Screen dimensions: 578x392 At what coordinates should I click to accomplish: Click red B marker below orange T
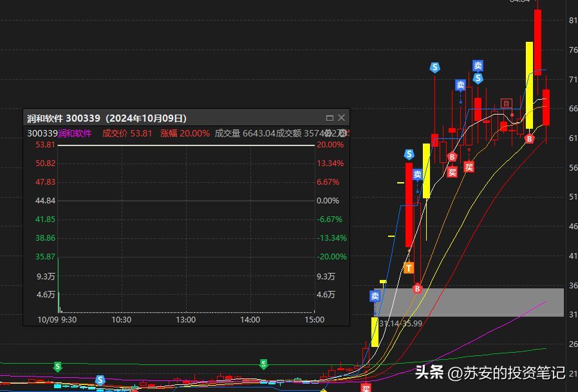point(417,288)
